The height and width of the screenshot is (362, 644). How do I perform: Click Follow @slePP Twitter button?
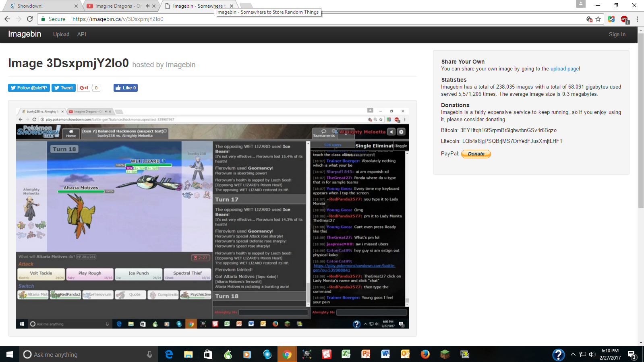(29, 88)
